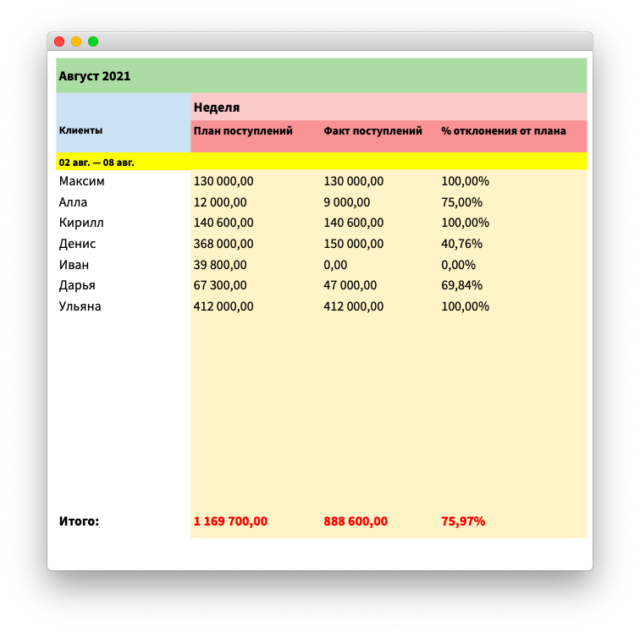Viewport: 640px width, 633px height.
Task: Select client name "Ульяна"
Action: (80, 306)
